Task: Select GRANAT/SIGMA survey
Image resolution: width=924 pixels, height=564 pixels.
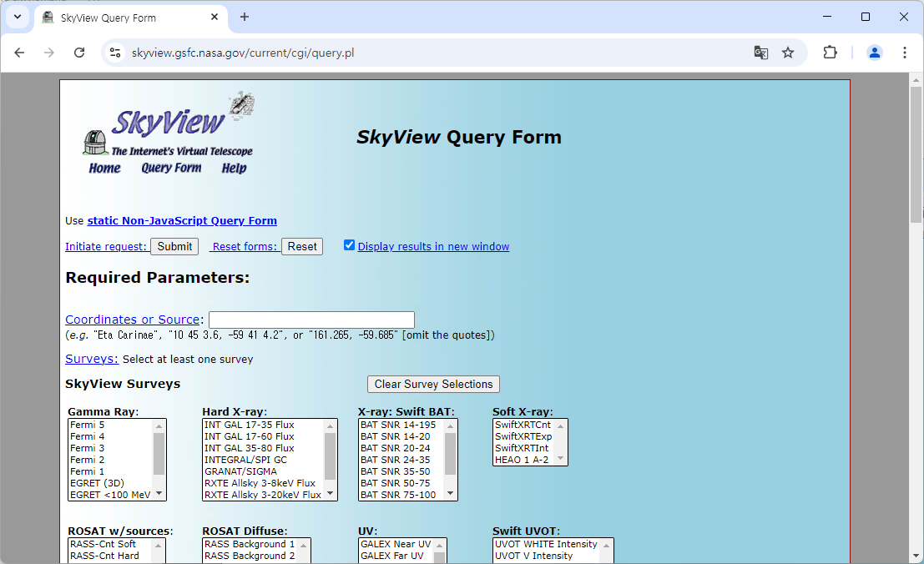Action: [x=264, y=471]
